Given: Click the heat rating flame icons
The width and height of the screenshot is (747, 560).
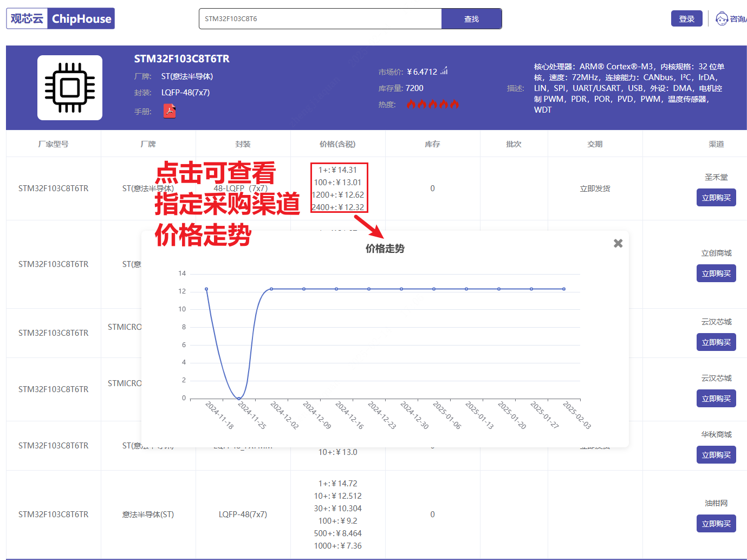Looking at the screenshot, I should (433, 104).
